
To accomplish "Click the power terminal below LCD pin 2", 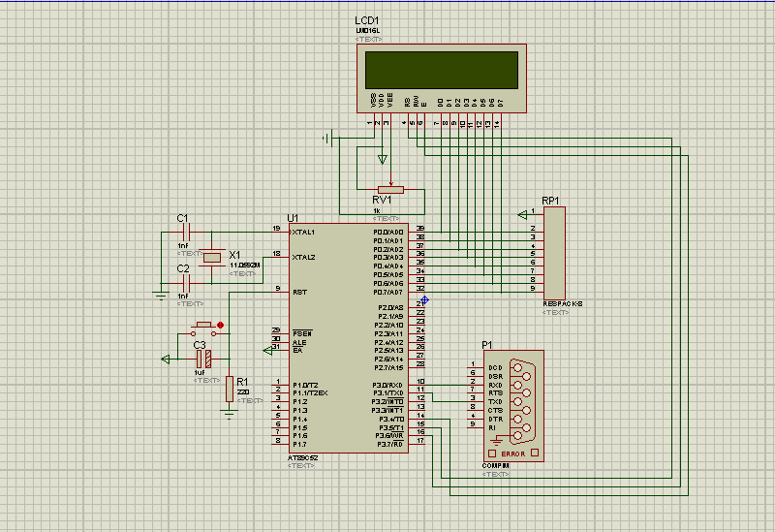I will [382, 160].
